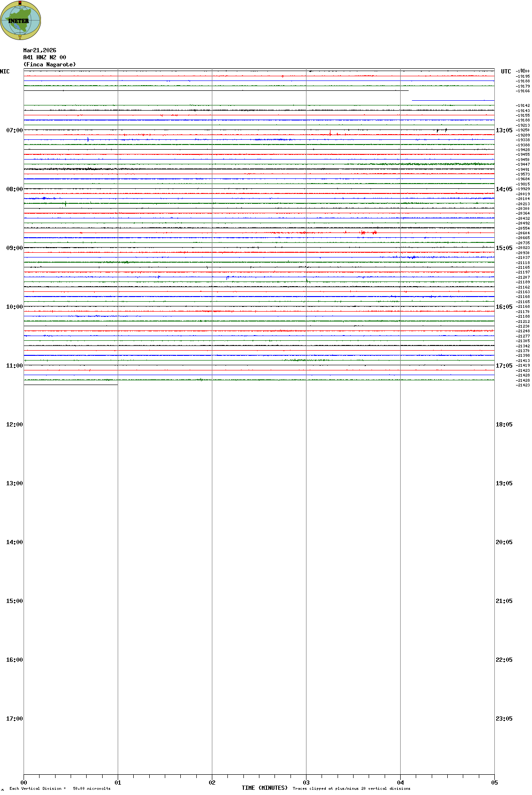
Task: Click the 02 minute tick label
Action: tap(212, 783)
